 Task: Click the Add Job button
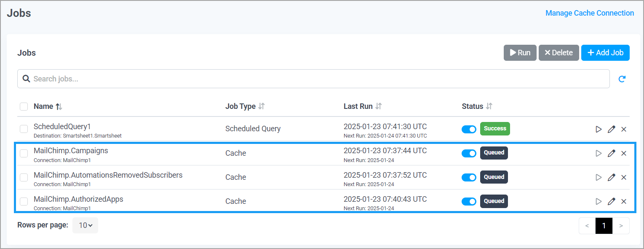click(x=605, y=52)
